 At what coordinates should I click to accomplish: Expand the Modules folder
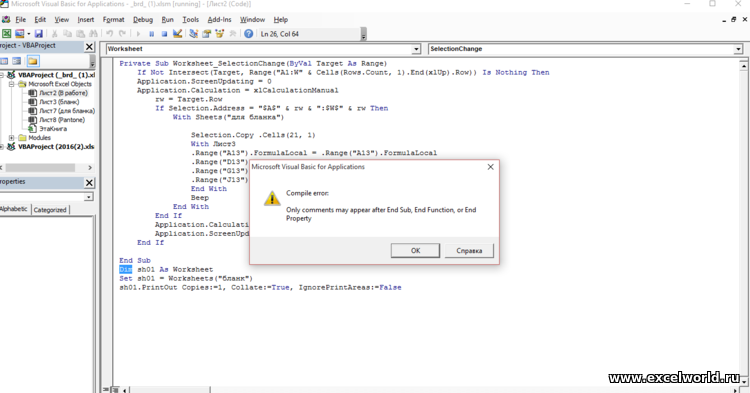11,138
